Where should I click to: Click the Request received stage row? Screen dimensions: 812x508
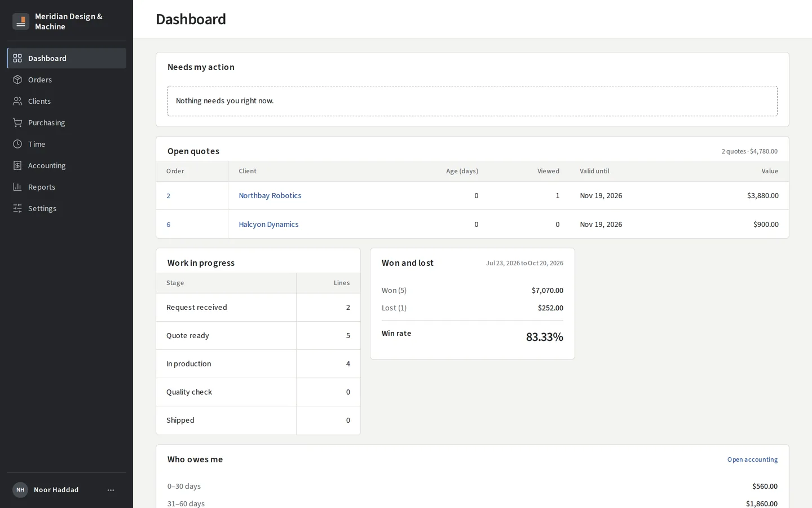click(258, 307)
